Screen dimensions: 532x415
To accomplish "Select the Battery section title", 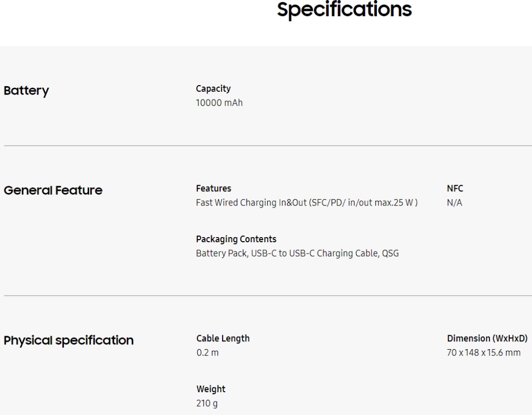I will [26, 91].
